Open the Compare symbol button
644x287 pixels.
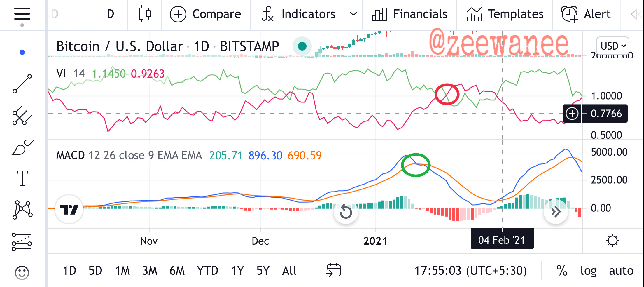click(x=206, y=14)
